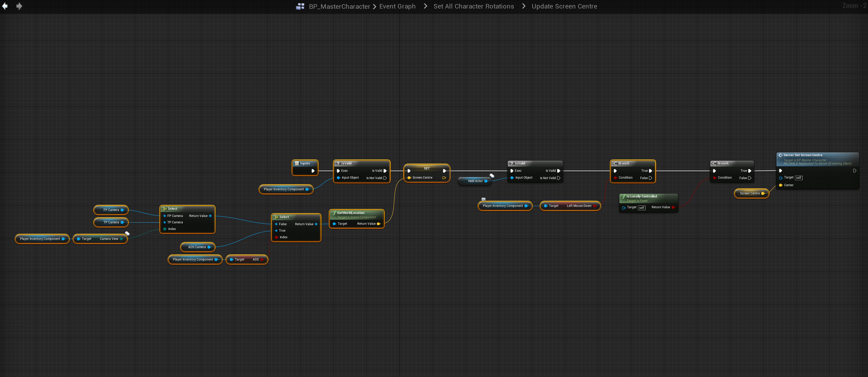The width and height of the screenshot is (868, 377).
Task: Click the back navigation arrow
Action: [5, 6]
